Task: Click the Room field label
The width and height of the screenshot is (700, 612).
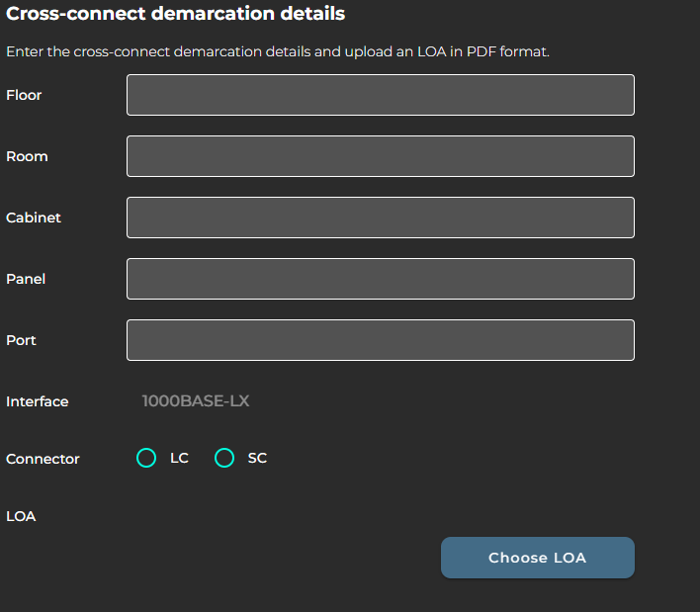Action: coord(27,156)
